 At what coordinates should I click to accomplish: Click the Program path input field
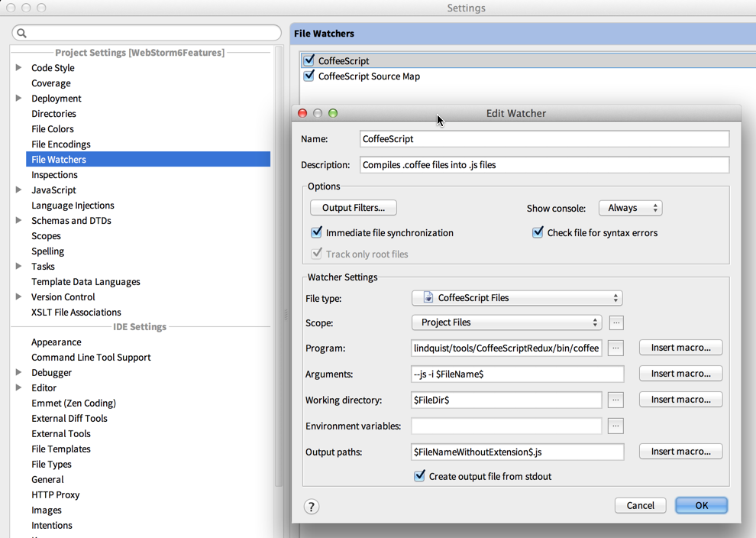tap(506, 348)
